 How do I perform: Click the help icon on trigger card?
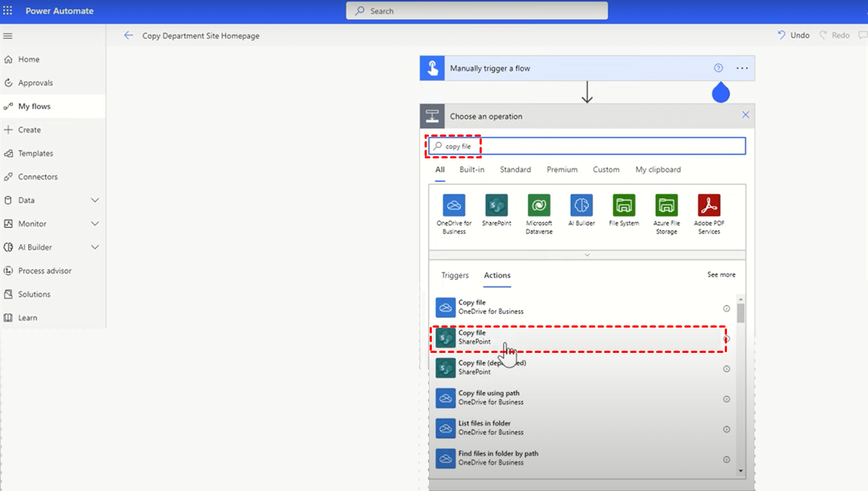click(x=718, y=68)
